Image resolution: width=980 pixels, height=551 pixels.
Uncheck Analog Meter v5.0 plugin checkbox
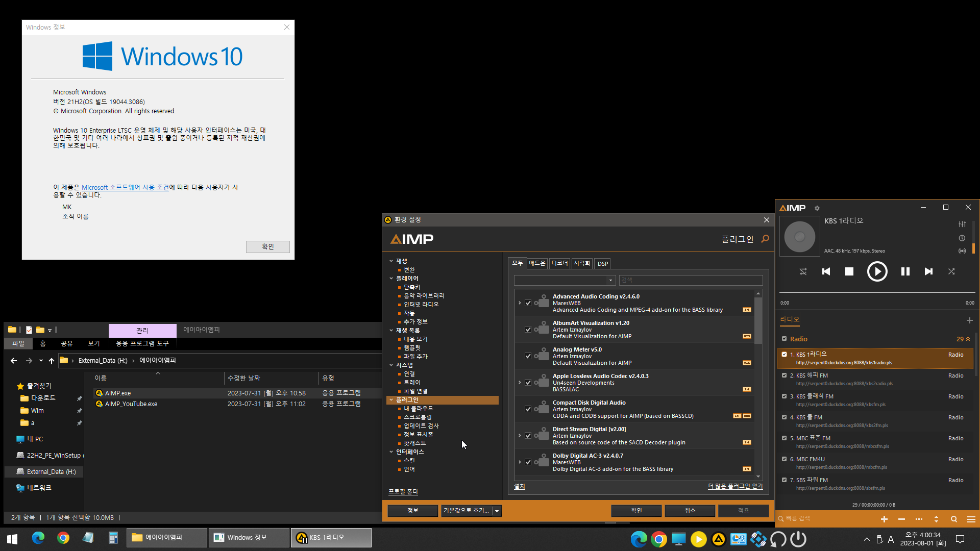click(x=528, y=356)
